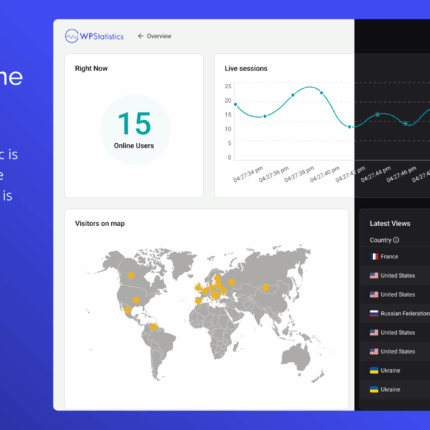430x430 pixels.
Task: Click the 15 Online Users circle
Action: pos(135,130)
